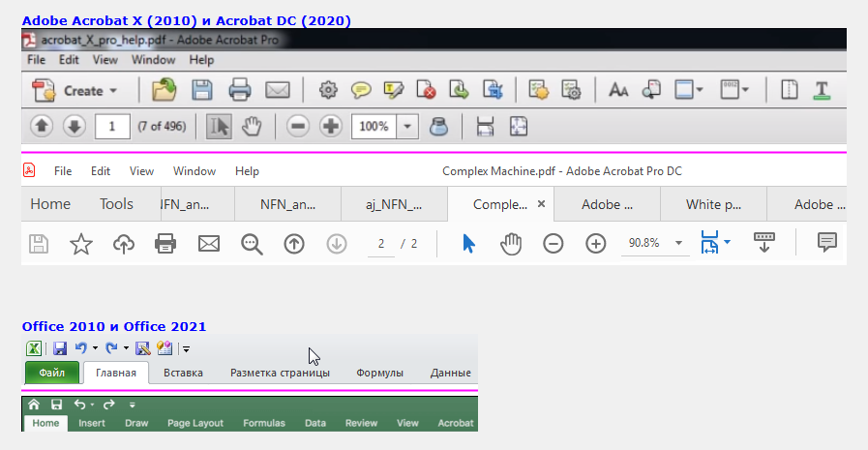Screen dimensions: 868x450
Task: Open View menu in Acrobat Pro DC
Action: pos(141,171)
